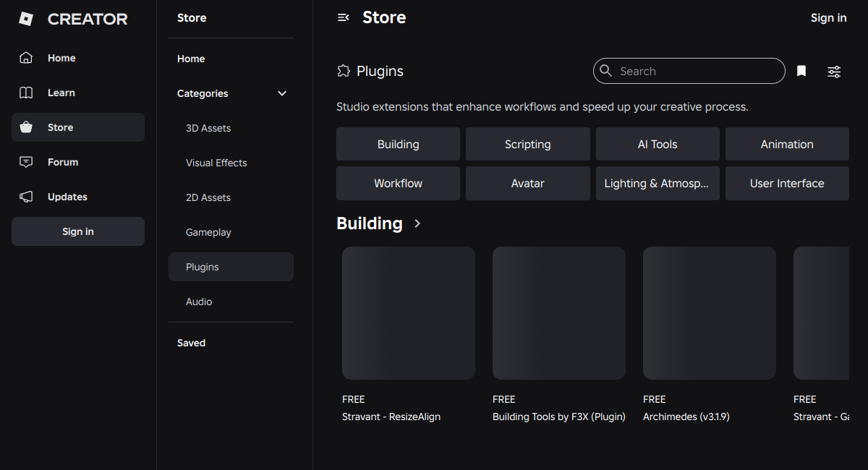
Task: Open the Saved section
Action: [231, 343]
